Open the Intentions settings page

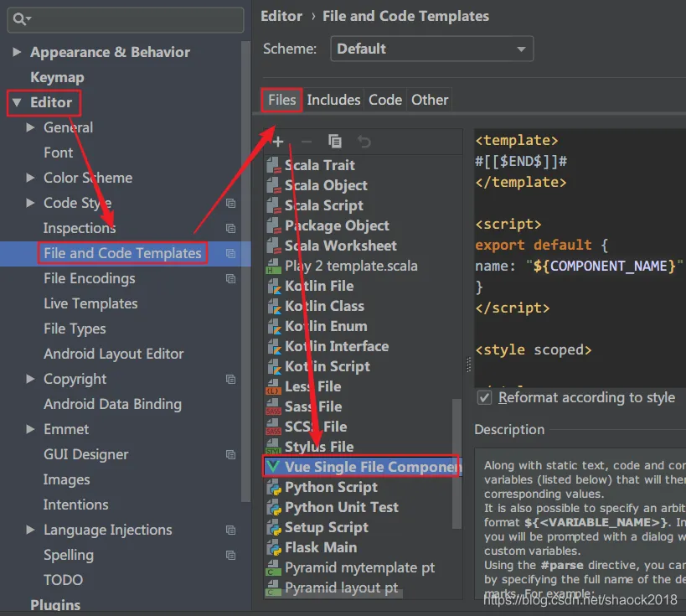coord(75,505)
